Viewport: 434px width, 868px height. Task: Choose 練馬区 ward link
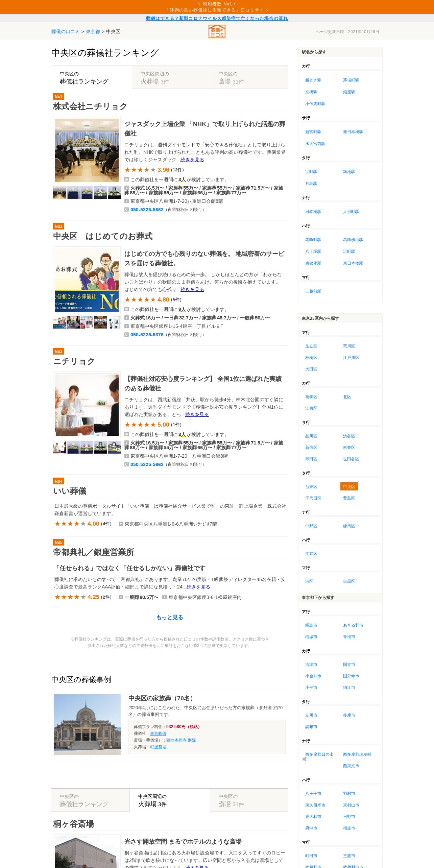349,526
